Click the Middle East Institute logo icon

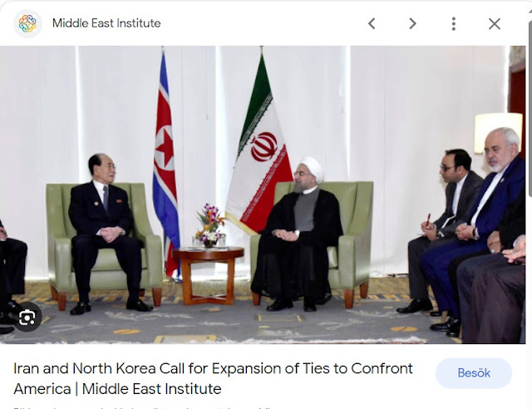point(27,23)
